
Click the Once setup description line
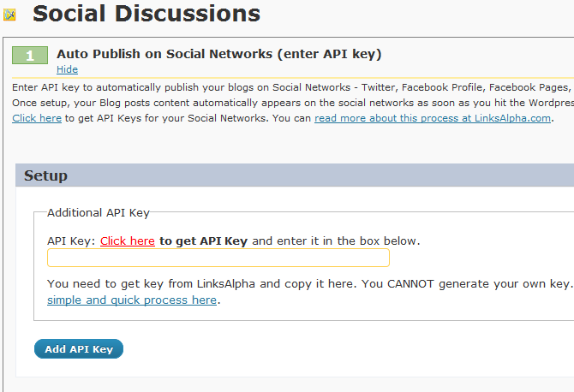click(293, 103)
